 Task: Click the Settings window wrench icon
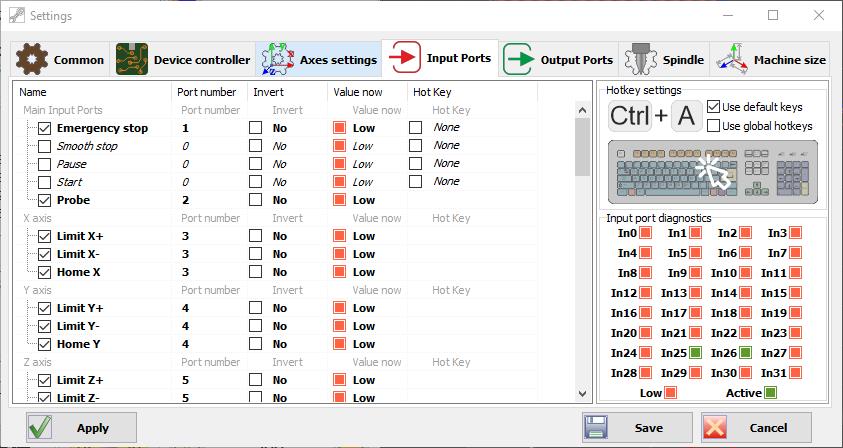(x=17, y=15)
